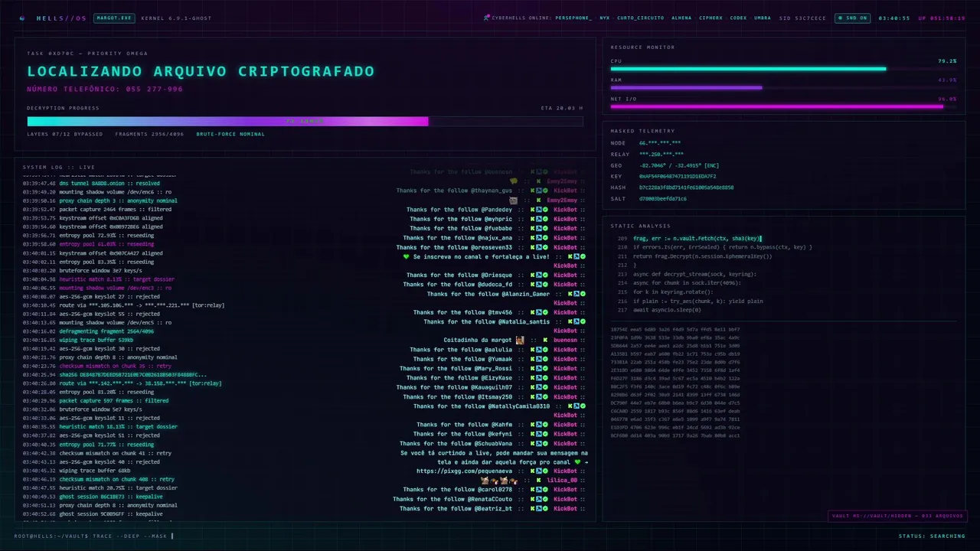Screen dimensions: 980x551
Task: Click the speech bubble emote from Emmy2Emmy
Action: coord(514,181)
